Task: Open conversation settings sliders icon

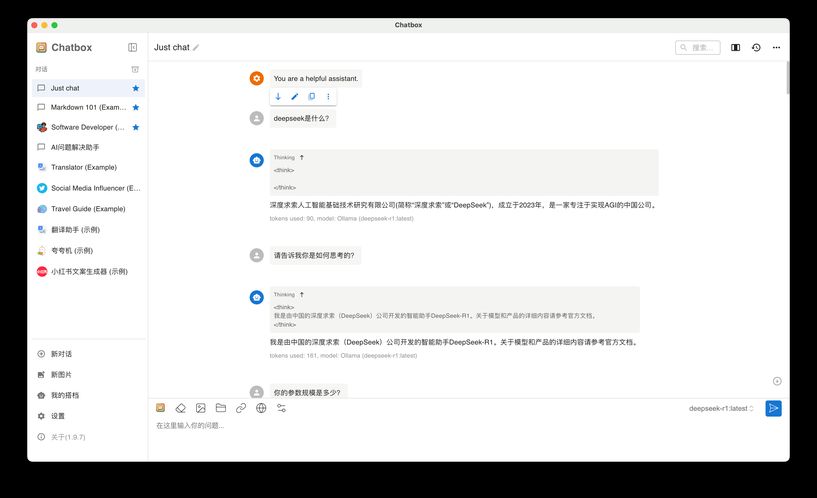Action: click(x=281, y=408)
